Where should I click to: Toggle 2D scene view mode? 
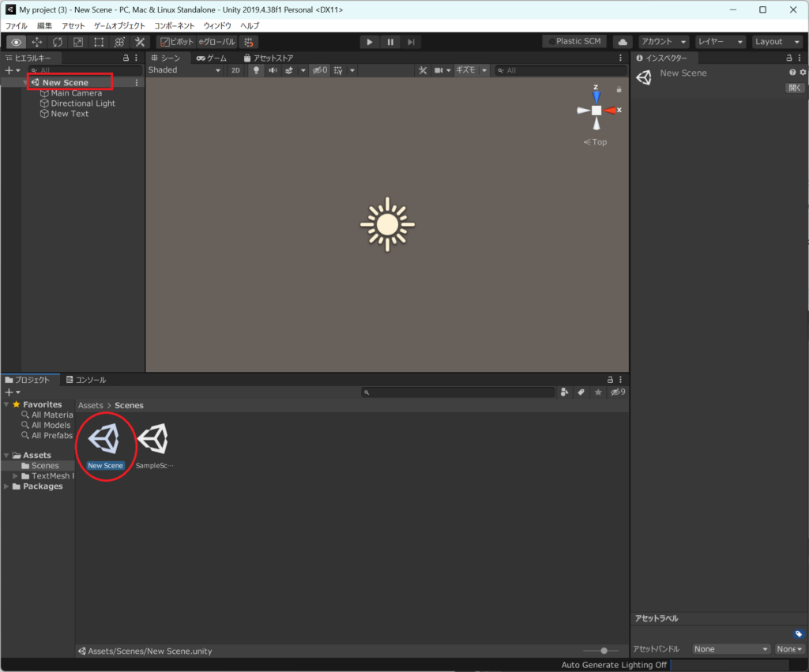pyautogui.click(x=235, y=70)
